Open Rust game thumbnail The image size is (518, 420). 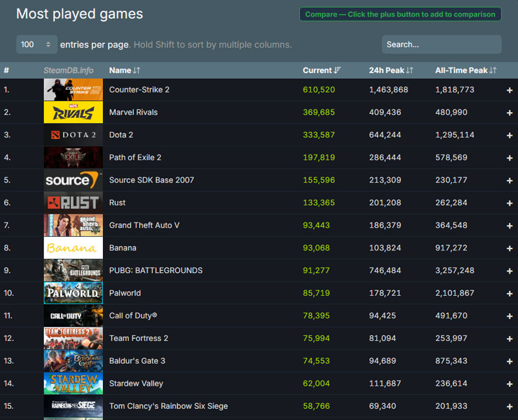(x=73, y=203)
